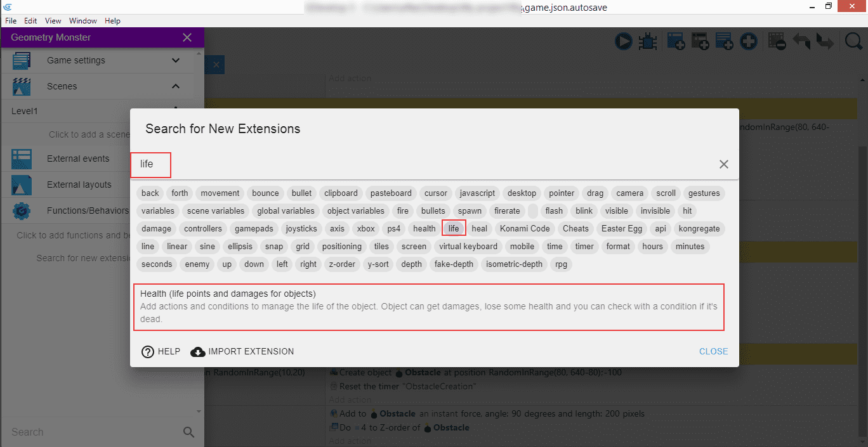
Task: Click the debugger bug icon
Action: 647,42
